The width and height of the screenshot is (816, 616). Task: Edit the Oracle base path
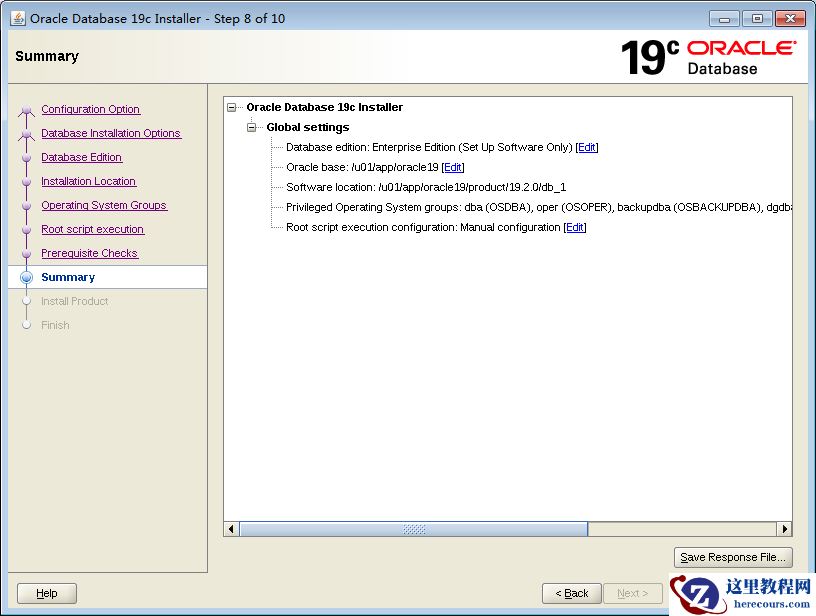pyautogui.click(x=453, y=167)
